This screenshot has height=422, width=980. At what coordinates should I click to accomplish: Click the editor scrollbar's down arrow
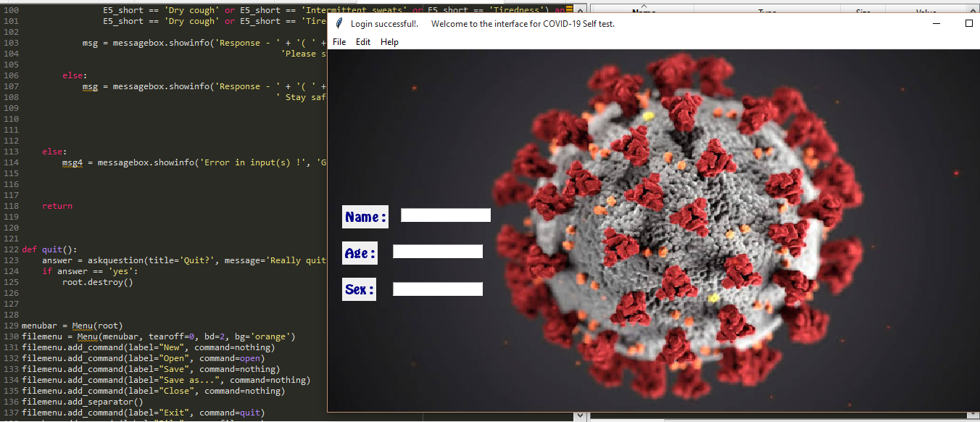coord(579,415)
